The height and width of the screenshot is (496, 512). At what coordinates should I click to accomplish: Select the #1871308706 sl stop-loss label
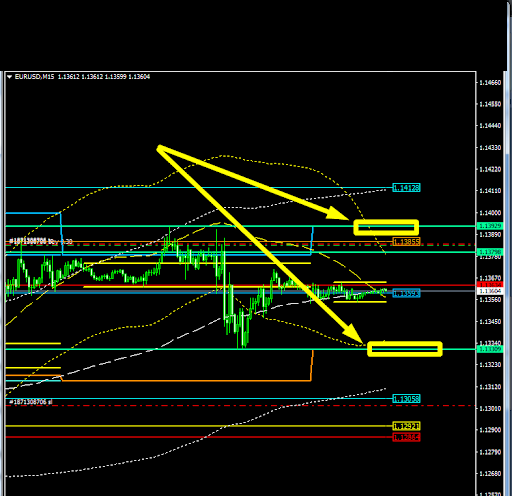(x=31, y=402)
